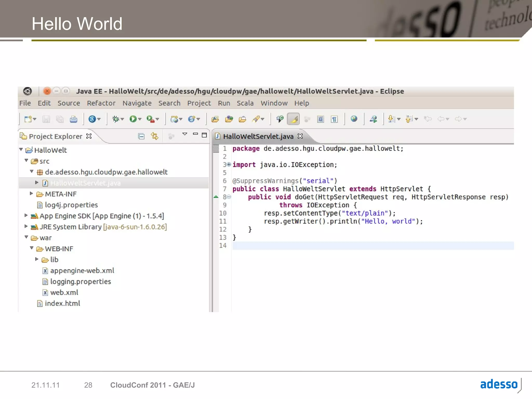Click the Debug bug icon

[x=115, y=119]
